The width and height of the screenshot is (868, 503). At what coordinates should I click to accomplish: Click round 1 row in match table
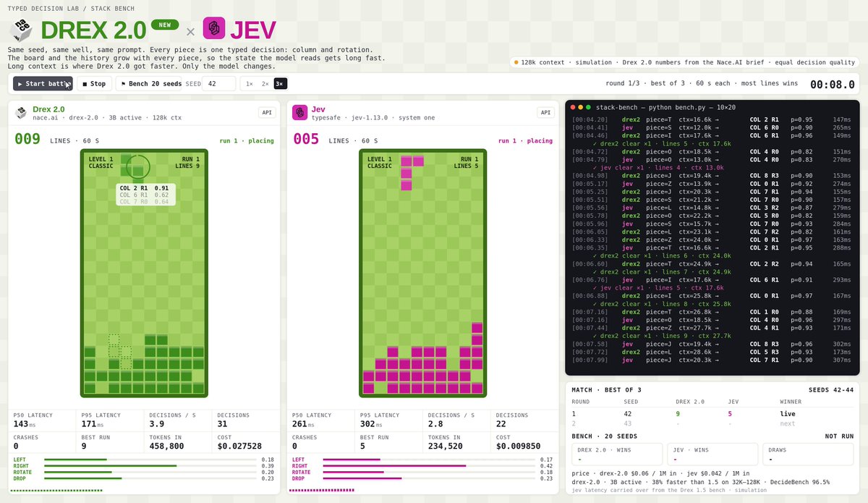[x=712, y=414]
